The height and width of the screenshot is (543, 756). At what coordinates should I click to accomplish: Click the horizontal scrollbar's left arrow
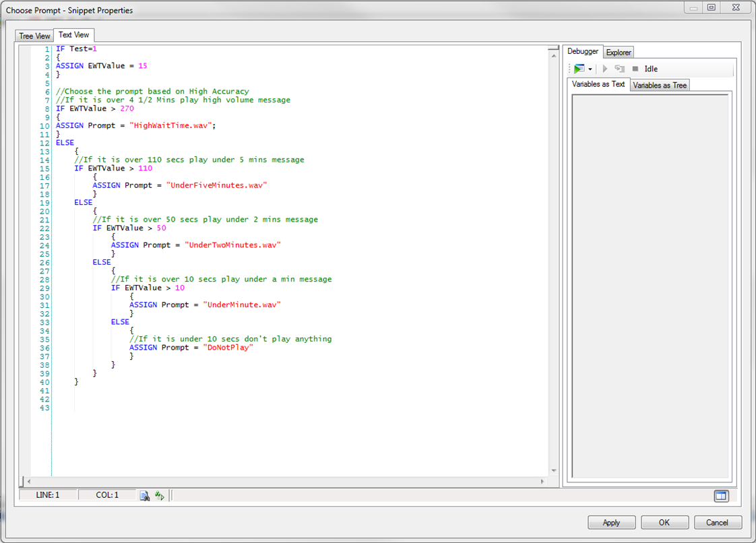(29, 481)
